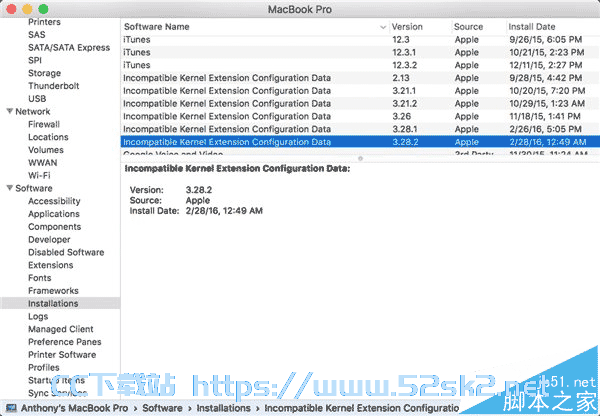
Task: Select Incompatible Kernel Extension 3.21.2 row
Action: pyautogui.click(x=360, y=103)
